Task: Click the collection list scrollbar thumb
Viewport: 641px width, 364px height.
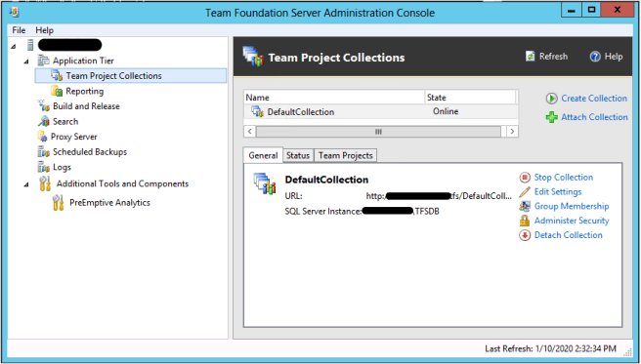Action: coord(378,132)
